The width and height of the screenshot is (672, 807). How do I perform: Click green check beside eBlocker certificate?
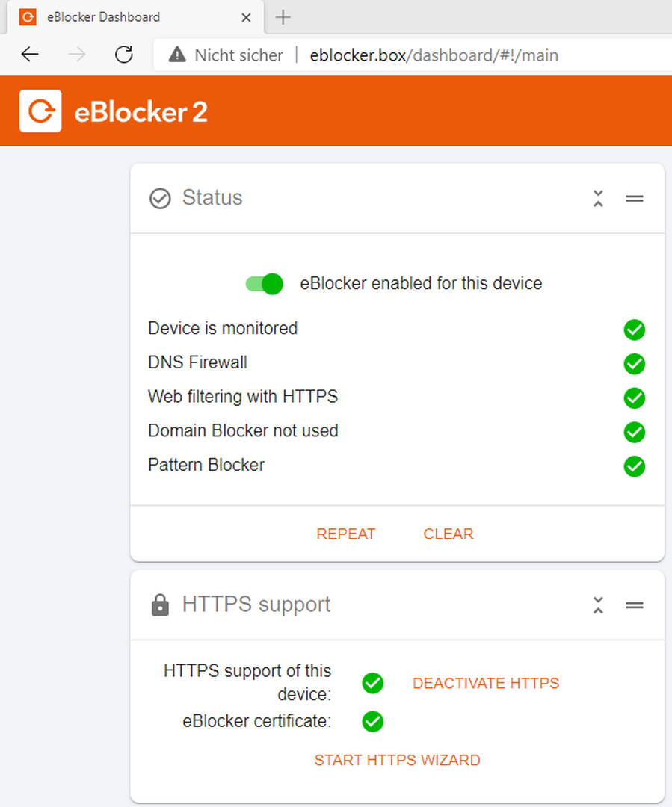click(x=373, y=722)
